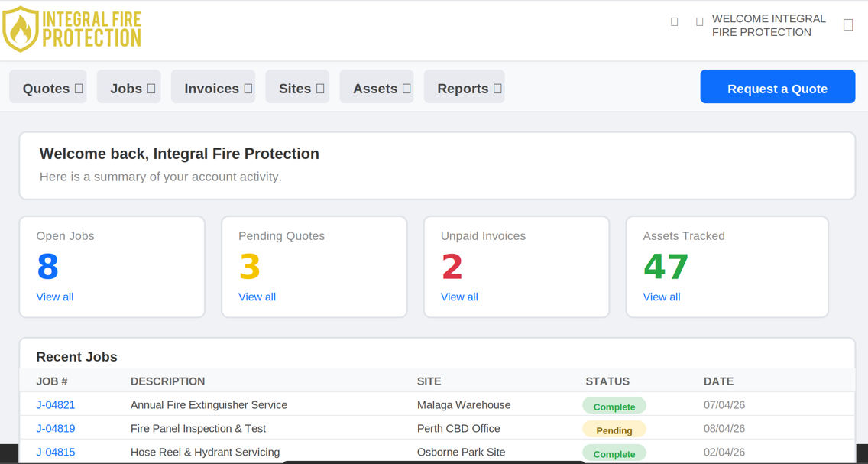The image size is (868, 464).
Task: Open job J-04821
Action: [x=56, y=405]
